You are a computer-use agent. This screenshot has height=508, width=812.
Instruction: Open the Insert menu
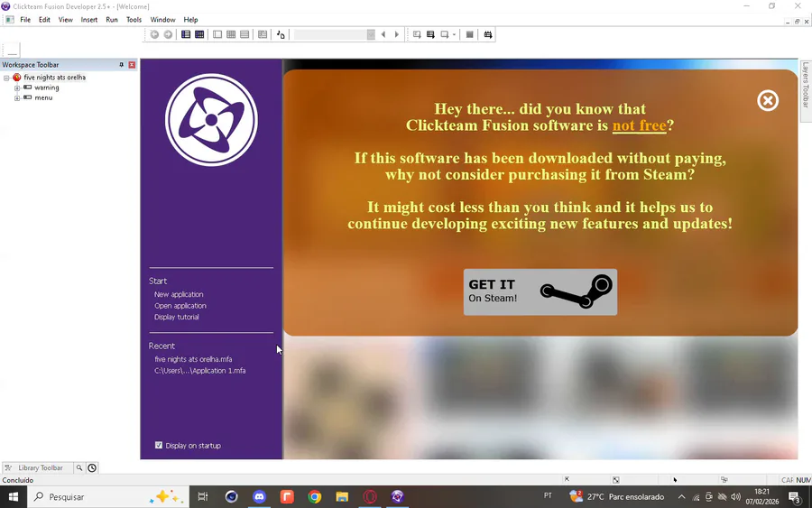click(89, 20)
